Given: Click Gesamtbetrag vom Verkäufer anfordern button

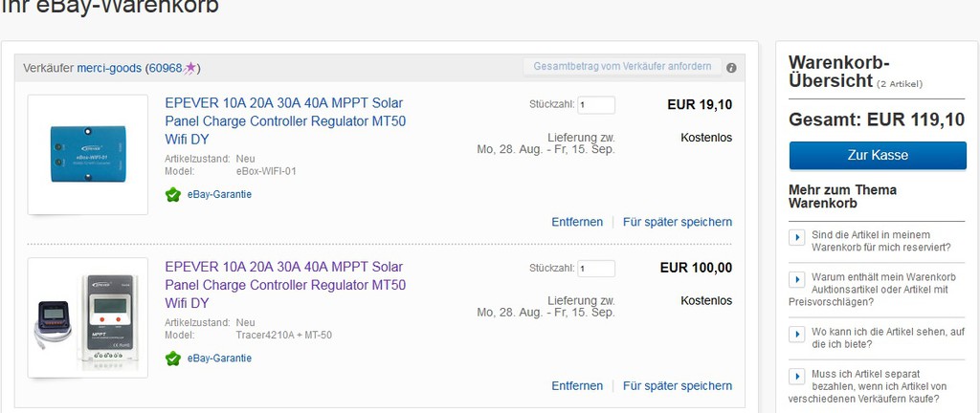Looking at the screenshot, I should [x=622, y=66].
